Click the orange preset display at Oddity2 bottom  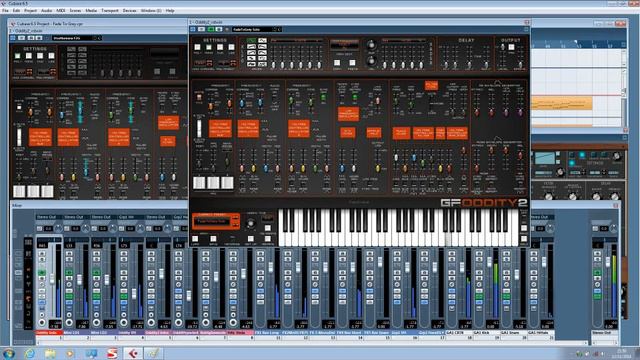(212, 221)
